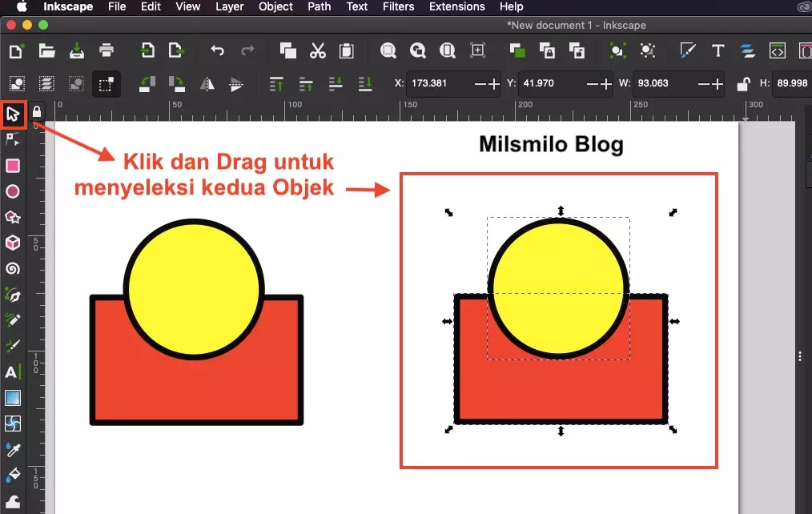Viewport: 812px width, 514px height.
Task: Activate the Pen Bezier tool
Action: pyautogui.click(x=13, y=295)
